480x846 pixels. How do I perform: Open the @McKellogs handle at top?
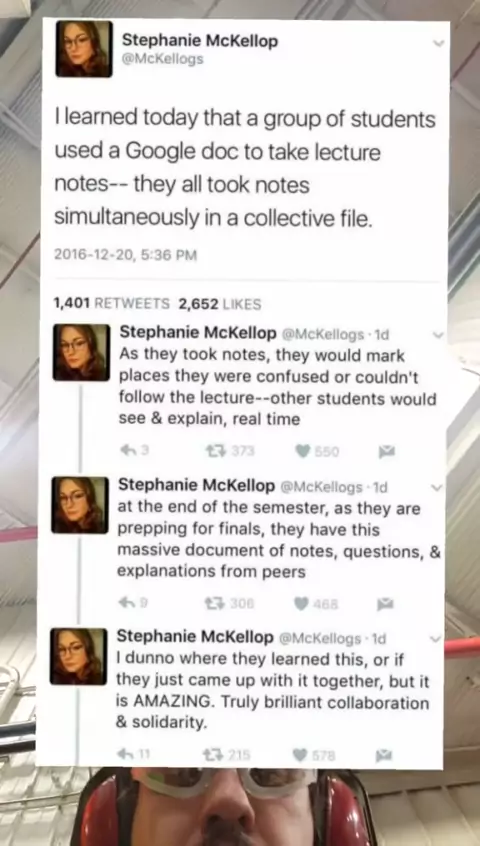pos(163,59)
